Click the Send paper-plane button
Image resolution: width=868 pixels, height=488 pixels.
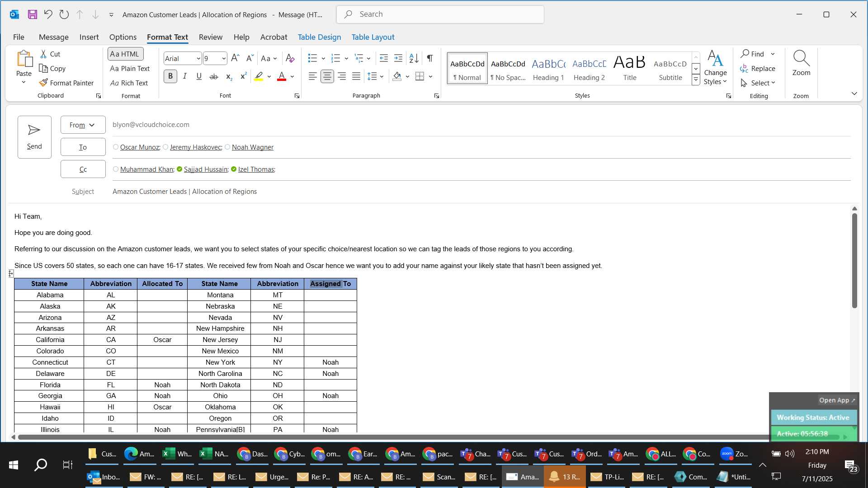coord(34,137)
